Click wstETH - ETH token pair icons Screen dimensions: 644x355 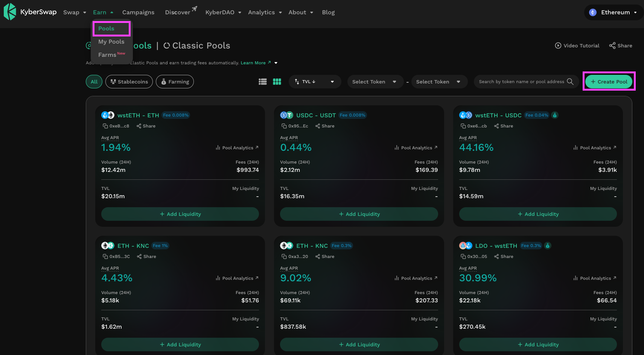click(108, 115)
